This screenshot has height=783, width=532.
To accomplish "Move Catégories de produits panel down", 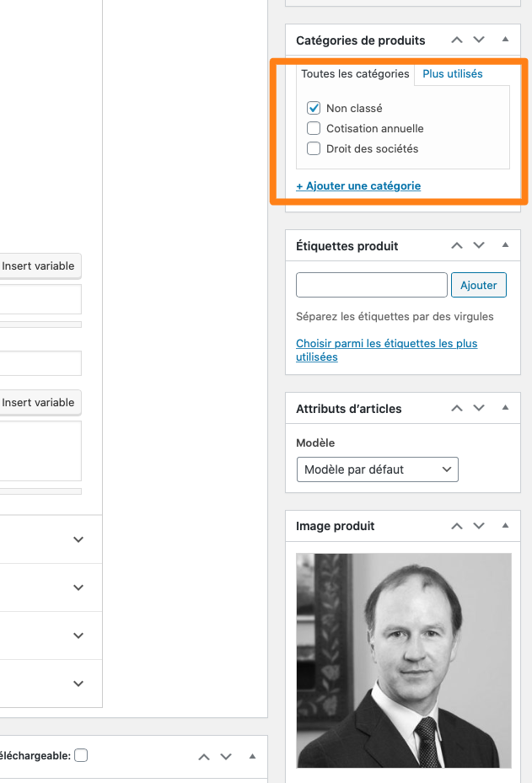I will [x=479, y=40].
